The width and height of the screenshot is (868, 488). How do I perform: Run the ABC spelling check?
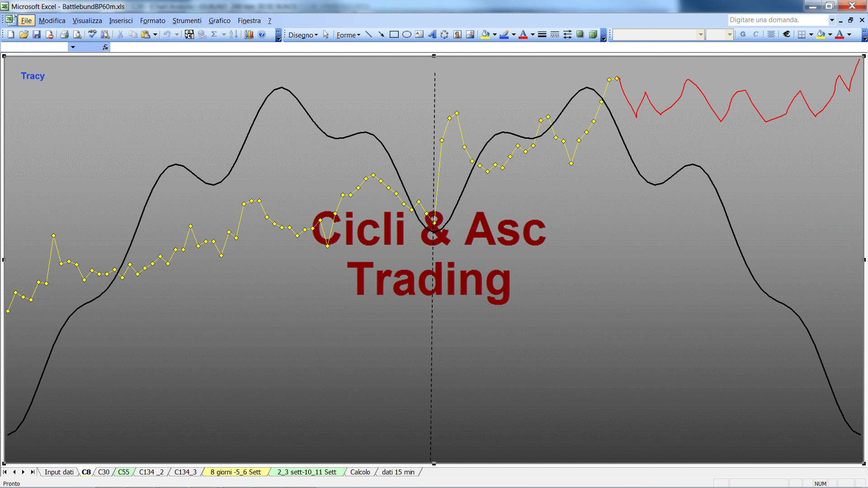[x=92, y=34]
